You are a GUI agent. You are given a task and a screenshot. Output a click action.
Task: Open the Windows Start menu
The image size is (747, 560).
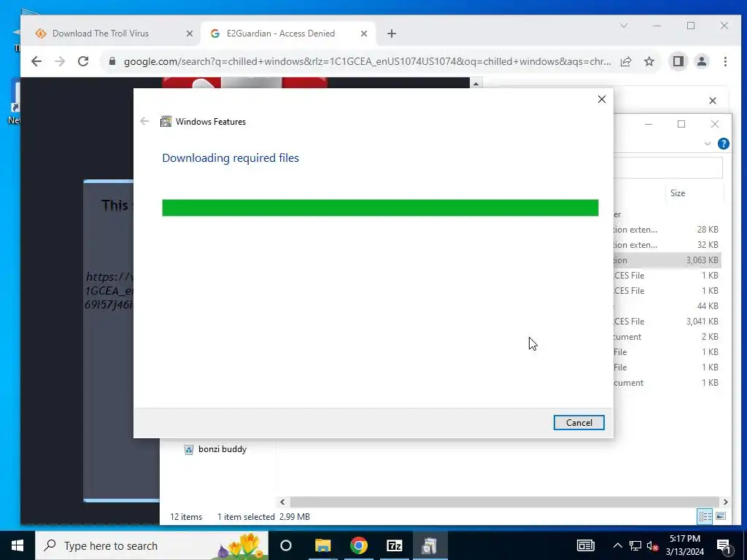[x=18, y=545]
